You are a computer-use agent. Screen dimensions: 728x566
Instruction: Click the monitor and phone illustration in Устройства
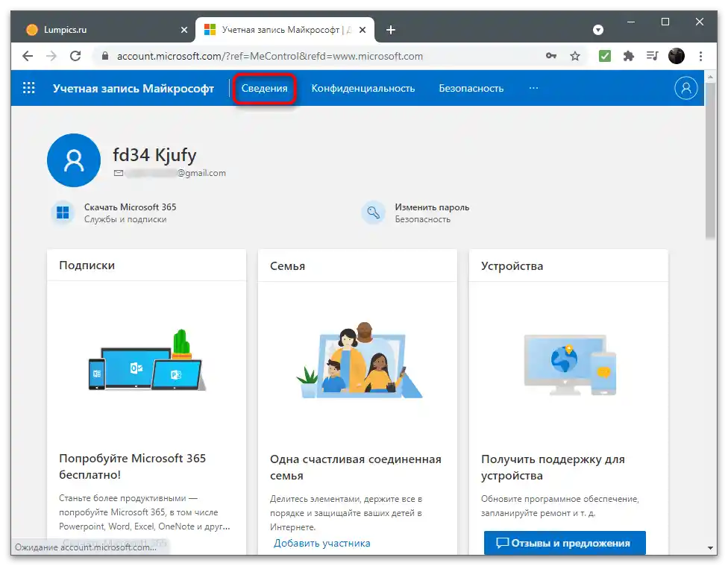[x=570, y=365]
